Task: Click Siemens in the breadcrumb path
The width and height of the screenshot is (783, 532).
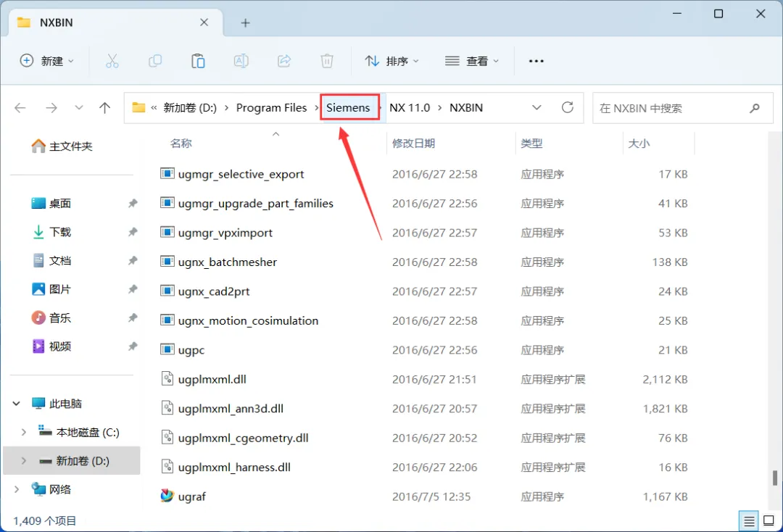Action: pyautogui.click(x=348, y=108)
